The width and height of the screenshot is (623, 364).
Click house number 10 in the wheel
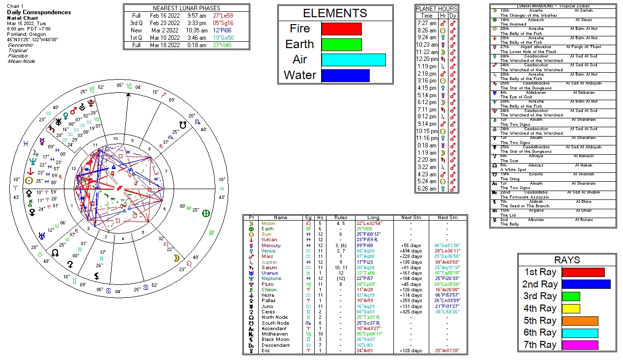[x=115, y=139]
